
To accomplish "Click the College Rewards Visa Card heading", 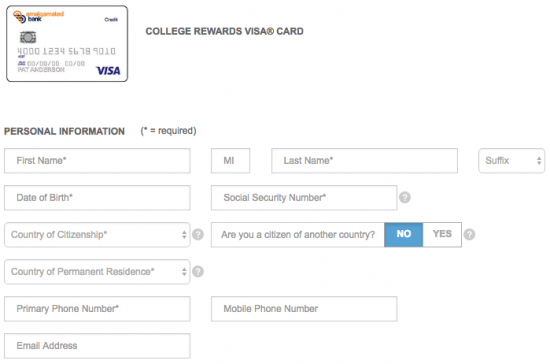I will pos(224,31).
